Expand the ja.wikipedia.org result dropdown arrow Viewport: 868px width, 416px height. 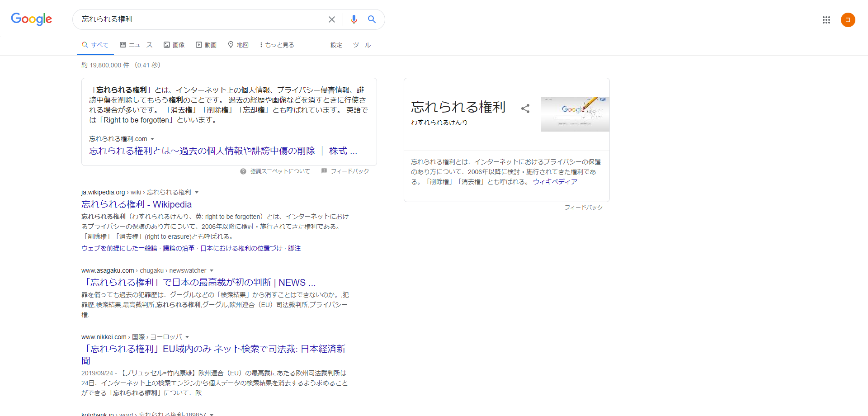click(x=197, y=192)
